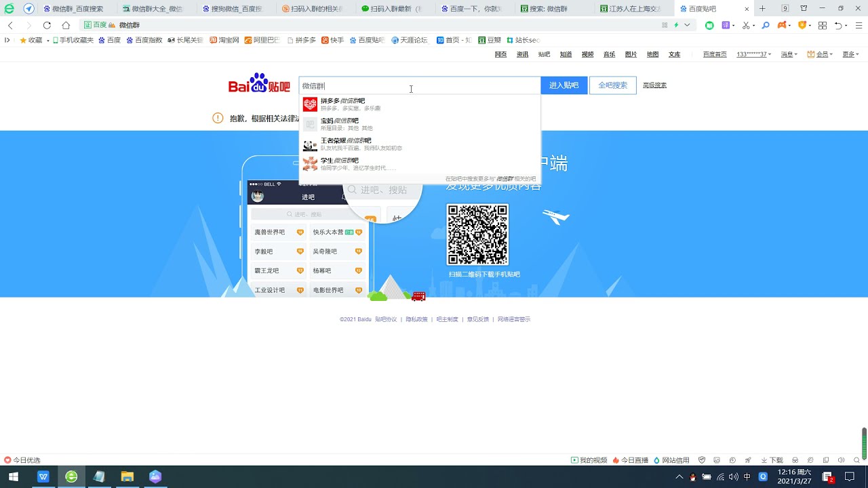
Task: Click the security shield in status bar
Action: (x=702, y=460)
